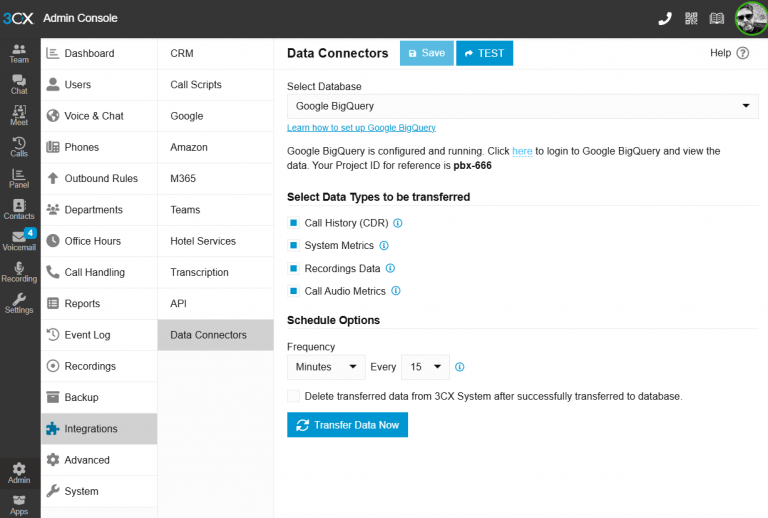Screen dimensions: 768x518
Task: Open the user profile avatar
Action: [751, 19]
